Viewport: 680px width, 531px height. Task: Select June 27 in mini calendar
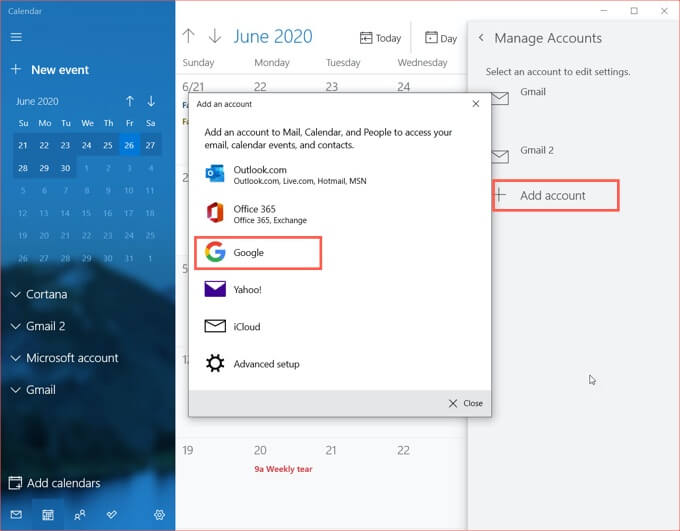pyautogui.click(x=150, y=145)
